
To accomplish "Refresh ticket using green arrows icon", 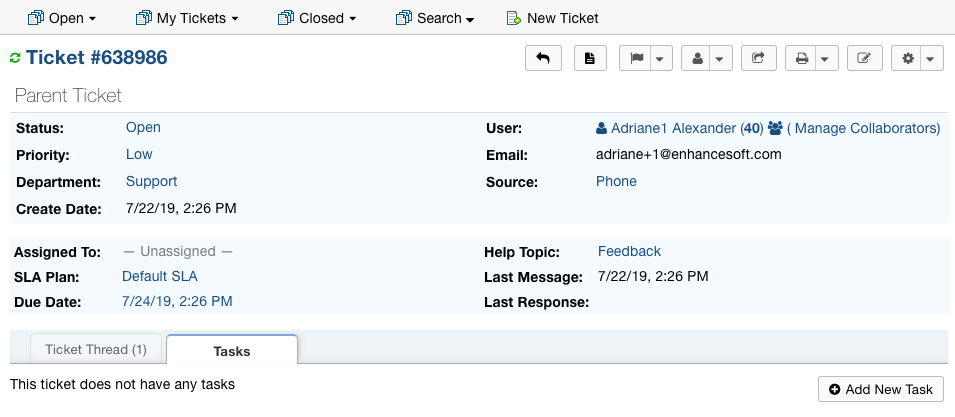I will click(15, 59).
